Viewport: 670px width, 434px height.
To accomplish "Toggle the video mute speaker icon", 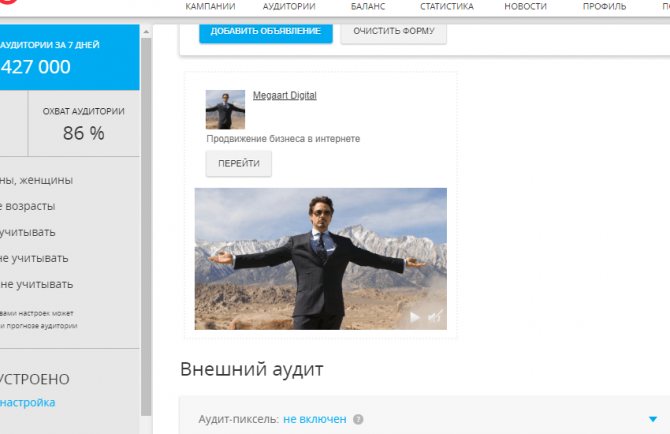I will [435, 317].
